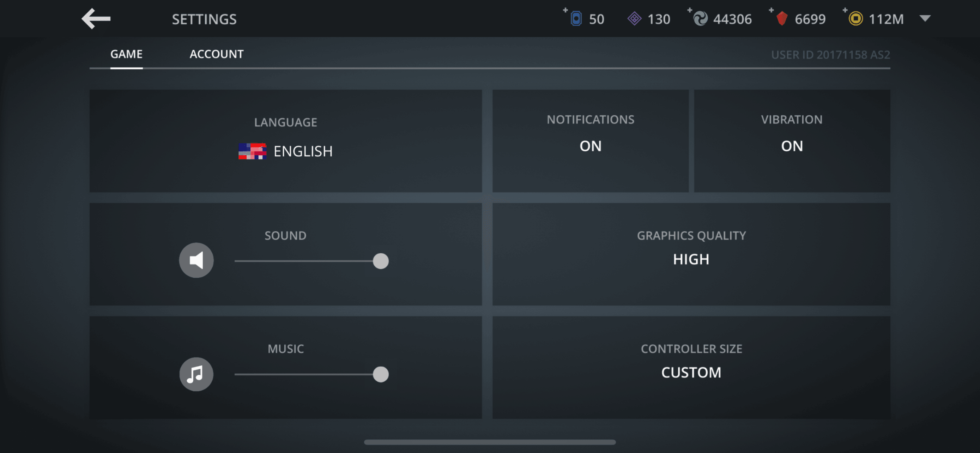
Task: Tap the purple diamond currency icon
Action: 634,19
